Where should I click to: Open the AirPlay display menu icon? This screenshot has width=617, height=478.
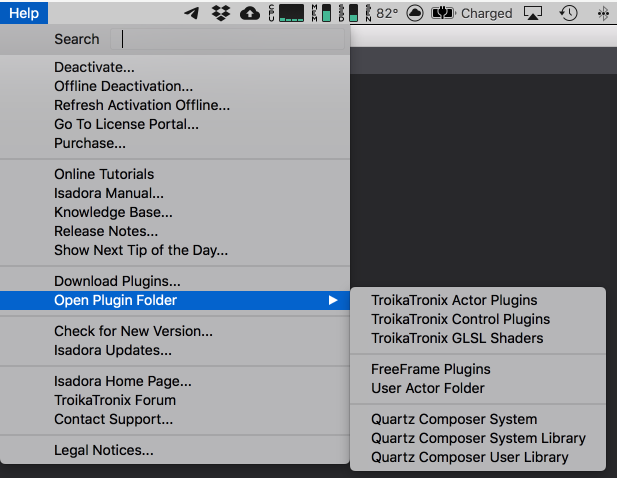coord(533,13)
